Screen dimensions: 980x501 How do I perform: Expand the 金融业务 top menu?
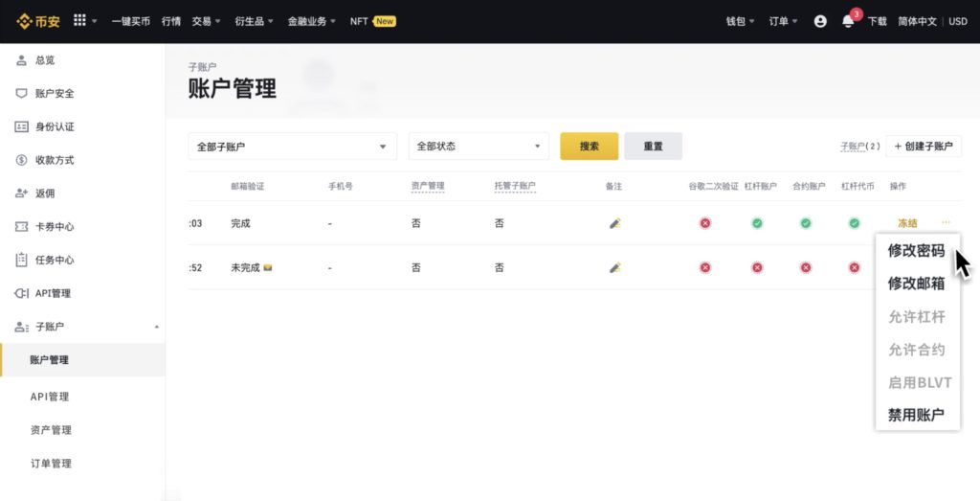tap(311, 21)
